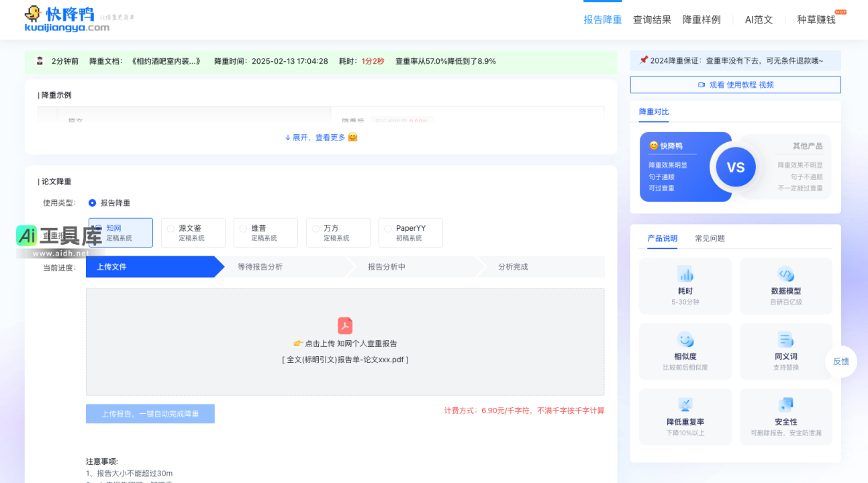The width and height of the screenshot is (868, 483).
Task: Click the red PDF file icon
Action: click(345, 326)
